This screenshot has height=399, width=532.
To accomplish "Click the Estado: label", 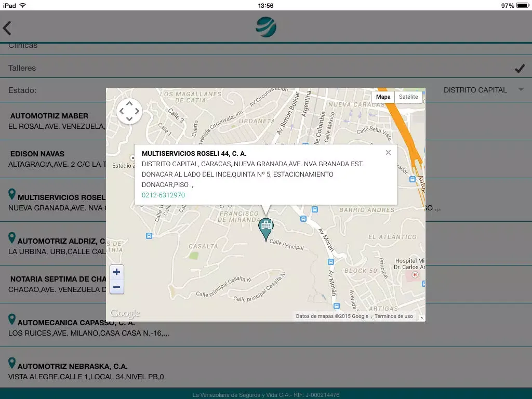I will pyautogui.click(x=22, y=90).
